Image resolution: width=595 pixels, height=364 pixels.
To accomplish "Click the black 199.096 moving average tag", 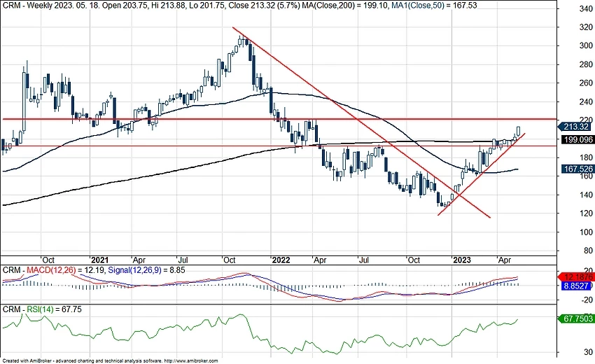I will coord(575,139).
